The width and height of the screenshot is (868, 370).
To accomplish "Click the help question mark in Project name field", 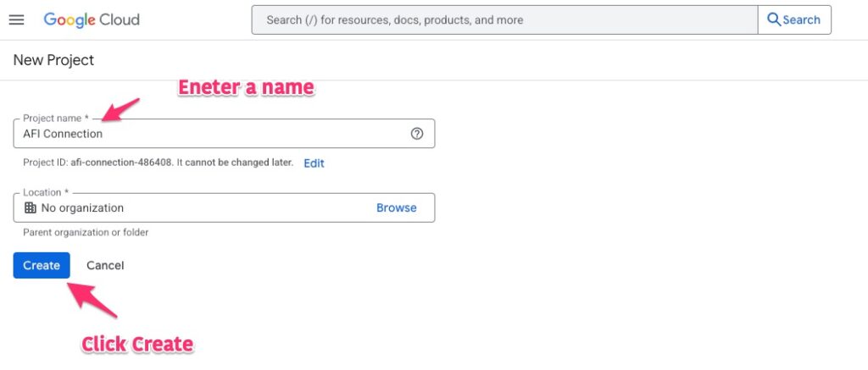I will [x=416, y=134].
